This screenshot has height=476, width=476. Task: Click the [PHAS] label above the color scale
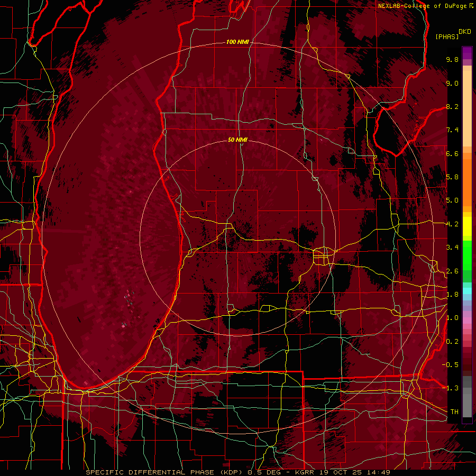pyautogui.click(x=447, y=36)
